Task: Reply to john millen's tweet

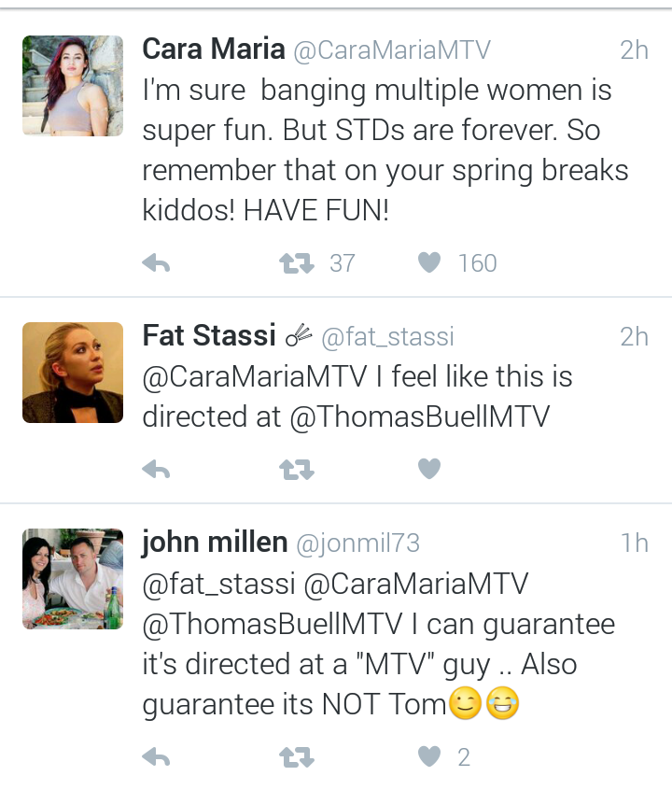Action: point(156,756)
